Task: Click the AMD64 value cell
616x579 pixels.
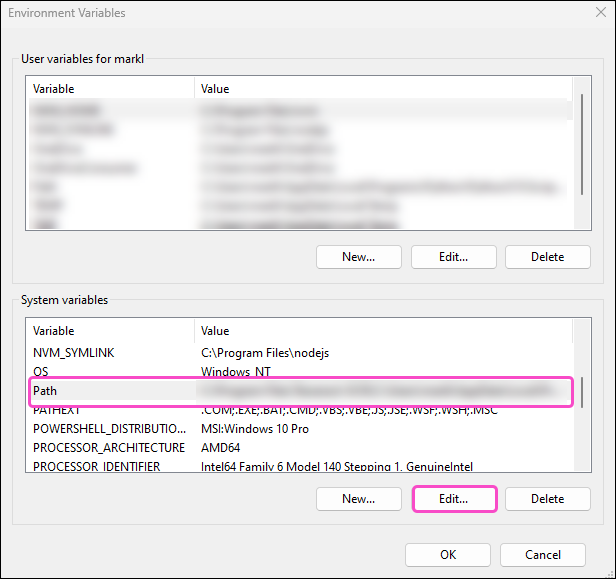Action: pos(220,447)
